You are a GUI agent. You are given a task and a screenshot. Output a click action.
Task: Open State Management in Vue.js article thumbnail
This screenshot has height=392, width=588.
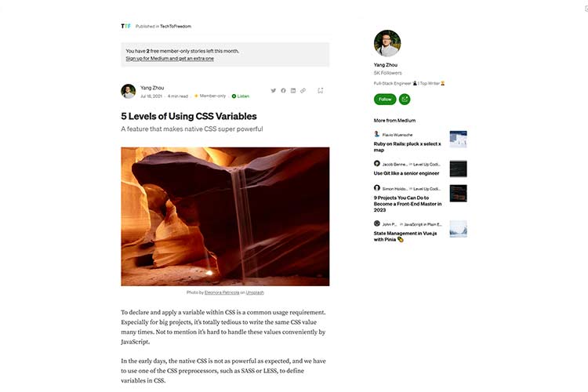[459, 229]
